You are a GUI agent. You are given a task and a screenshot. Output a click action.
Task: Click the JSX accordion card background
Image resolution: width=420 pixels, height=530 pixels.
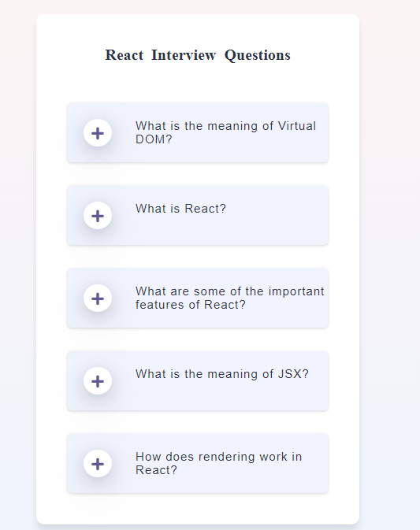[x=198, y=381]
